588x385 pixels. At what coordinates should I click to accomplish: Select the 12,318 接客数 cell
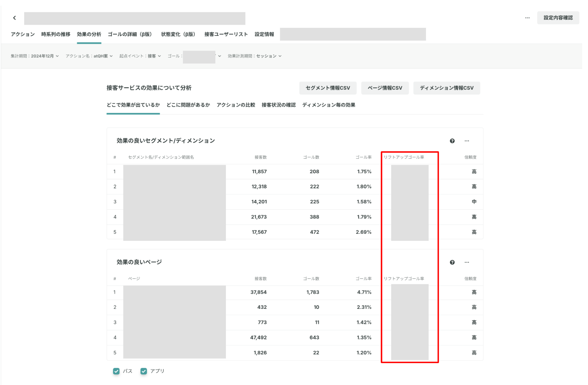(x=259, y=187)
